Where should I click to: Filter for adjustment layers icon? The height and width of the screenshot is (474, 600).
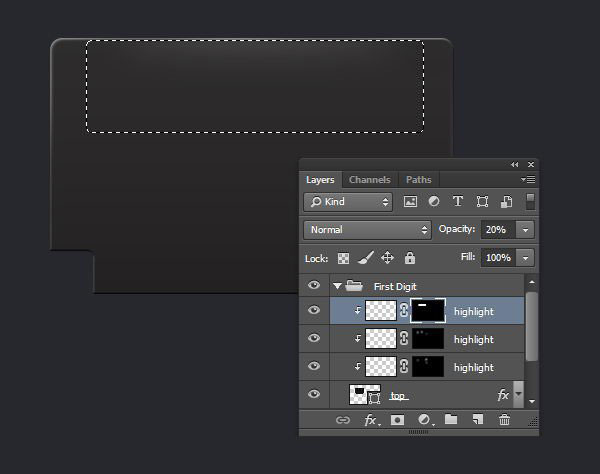pos(434,201)
